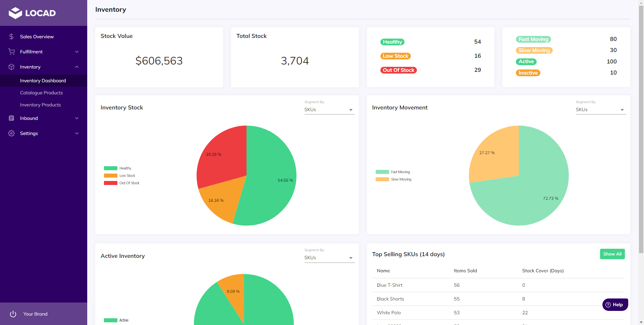This screenshot has height=325, width=644.
Task: Click the Settings gear icon
Action: pyautogui.click(x=11, y=133)
